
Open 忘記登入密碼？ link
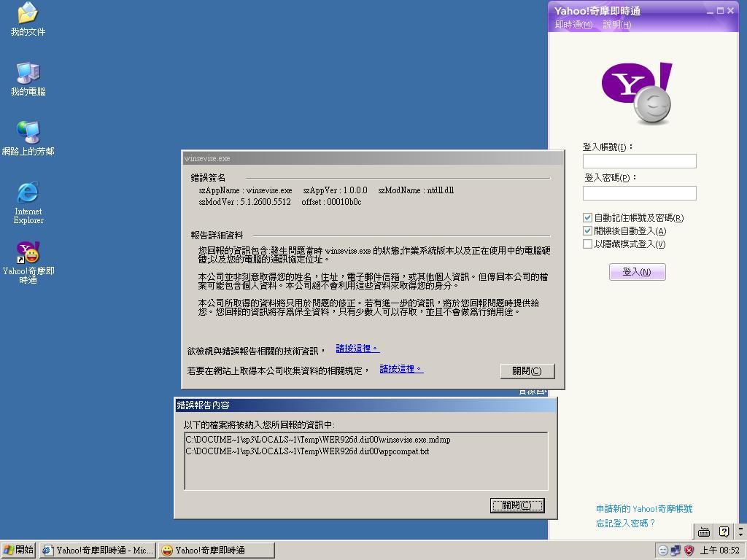pyautogui.click(x=625, y=524)
